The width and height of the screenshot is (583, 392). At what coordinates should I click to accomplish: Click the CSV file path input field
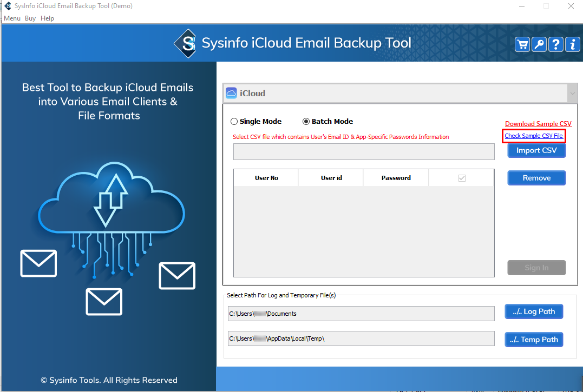click(364, 152)
